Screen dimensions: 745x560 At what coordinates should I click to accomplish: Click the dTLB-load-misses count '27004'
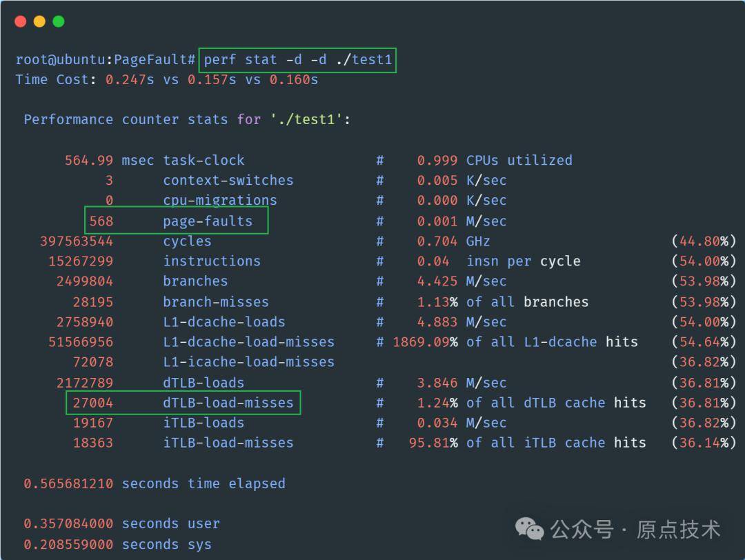[x=93, y=402]
